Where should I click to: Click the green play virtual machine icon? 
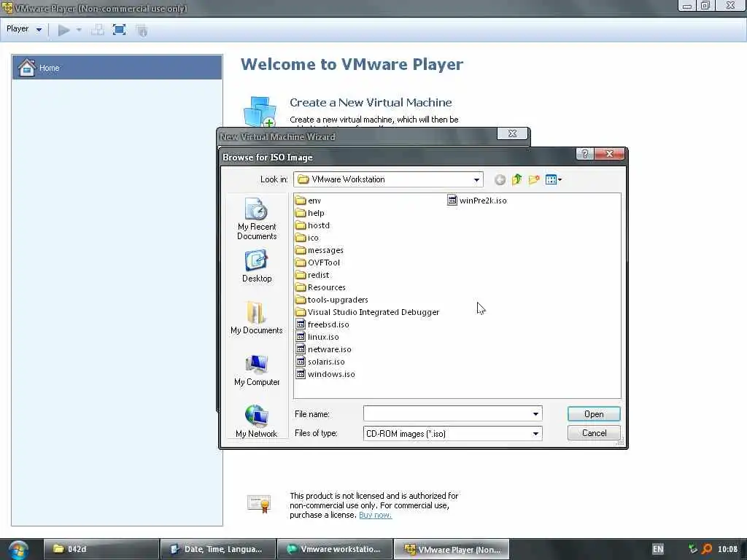[64, 30]
